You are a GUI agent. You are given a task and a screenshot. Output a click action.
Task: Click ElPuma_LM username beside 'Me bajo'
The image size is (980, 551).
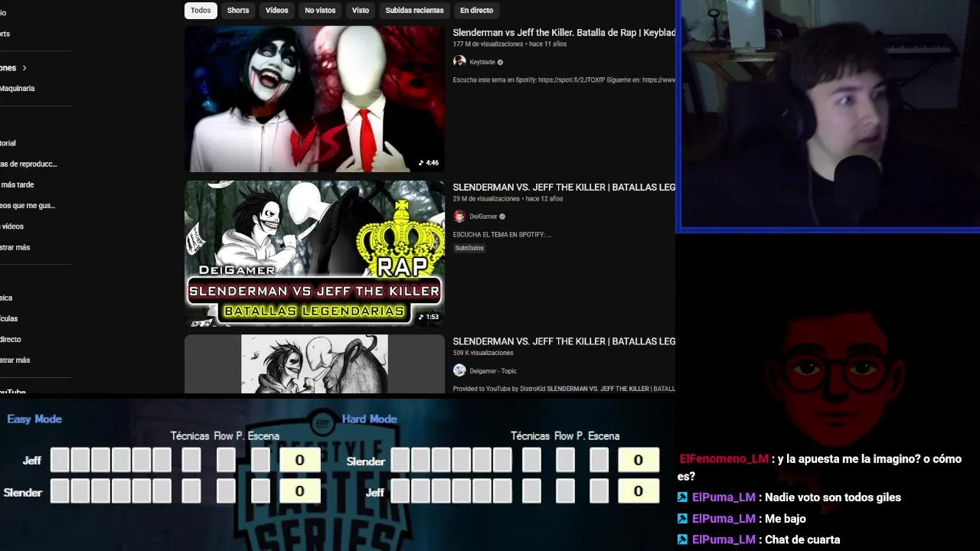(724, 519)
